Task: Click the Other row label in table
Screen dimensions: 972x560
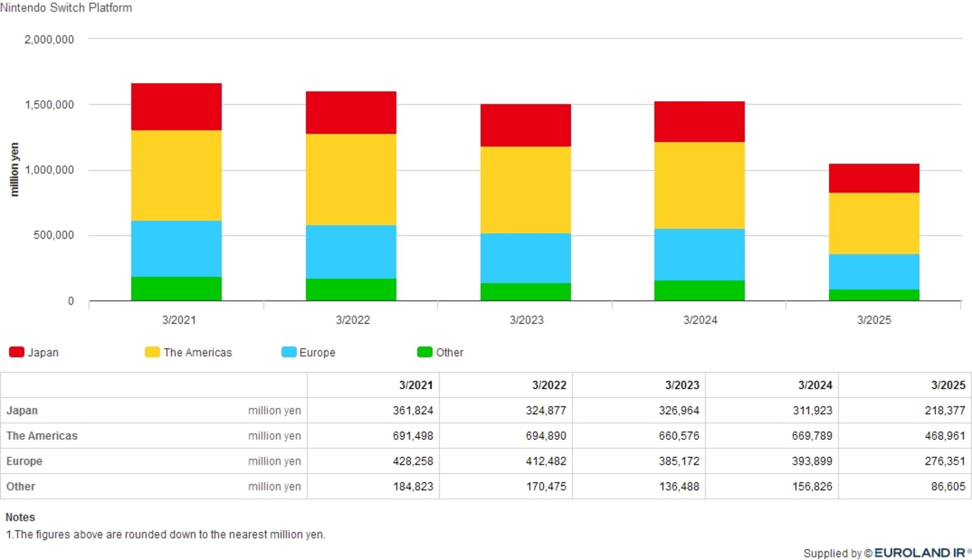Action: [x=21, y=486]
